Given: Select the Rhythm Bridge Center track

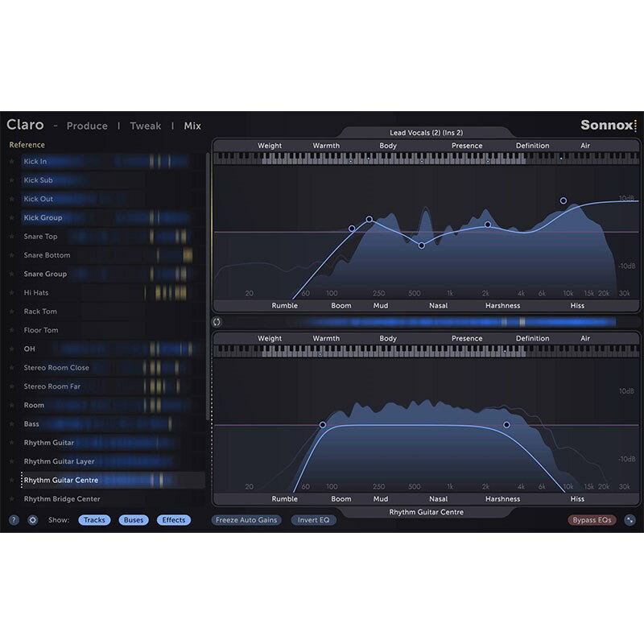Looking at the screenshot, I should pos(62,499).
